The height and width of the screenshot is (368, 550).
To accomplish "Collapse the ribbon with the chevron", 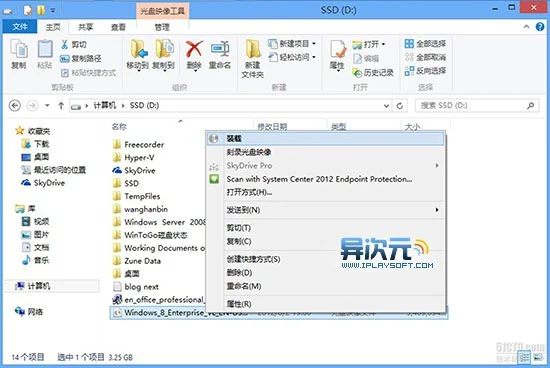I will coord(526,27).
